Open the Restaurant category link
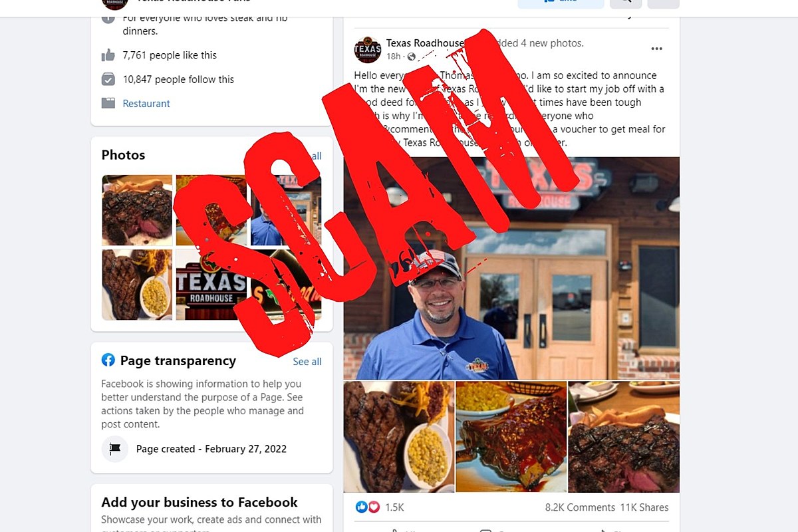 [146, 103]
